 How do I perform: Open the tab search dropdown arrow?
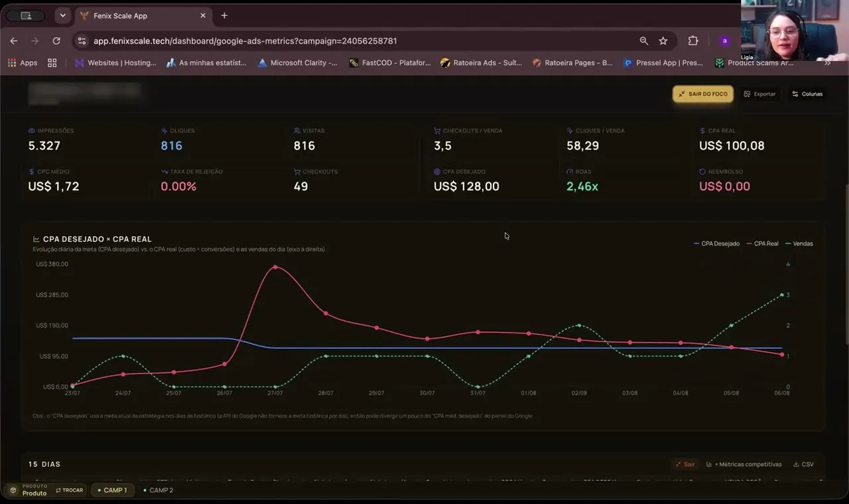62,15
